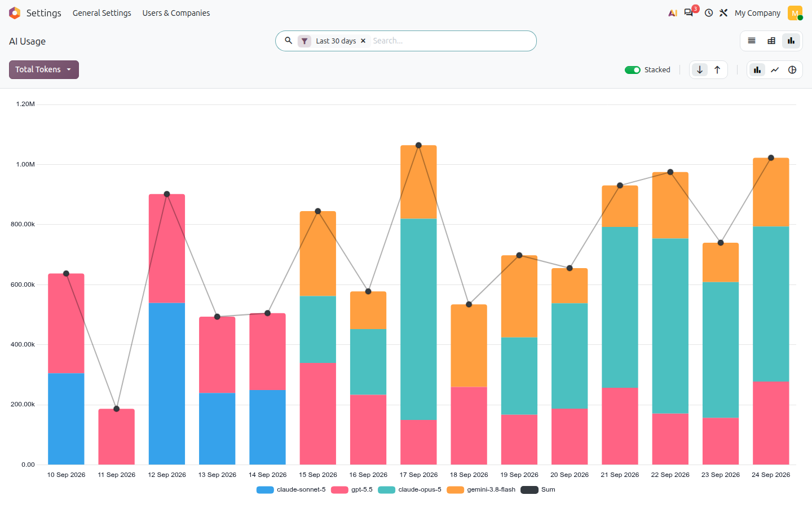The width and height of the screenshot is (812, 508).
Task: Sort bars in ascending order
Action: coord(717,70)
